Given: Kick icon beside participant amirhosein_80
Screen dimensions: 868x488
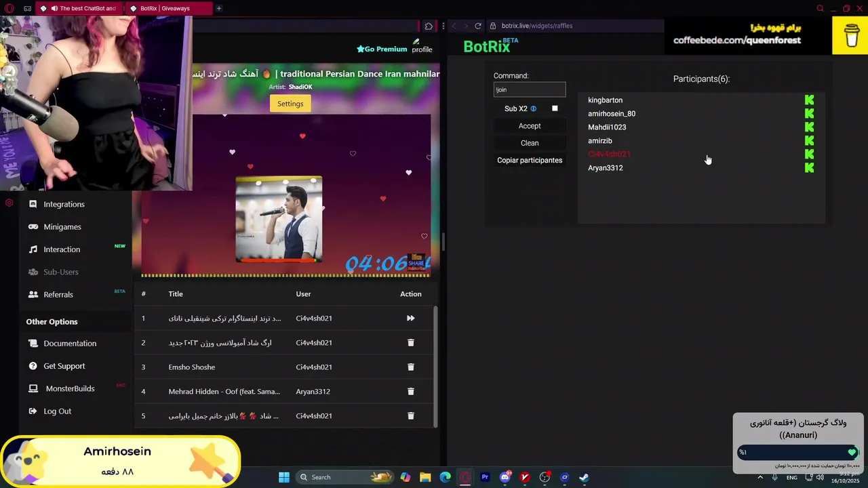Looking at the screenshot, I should [809, 113].
